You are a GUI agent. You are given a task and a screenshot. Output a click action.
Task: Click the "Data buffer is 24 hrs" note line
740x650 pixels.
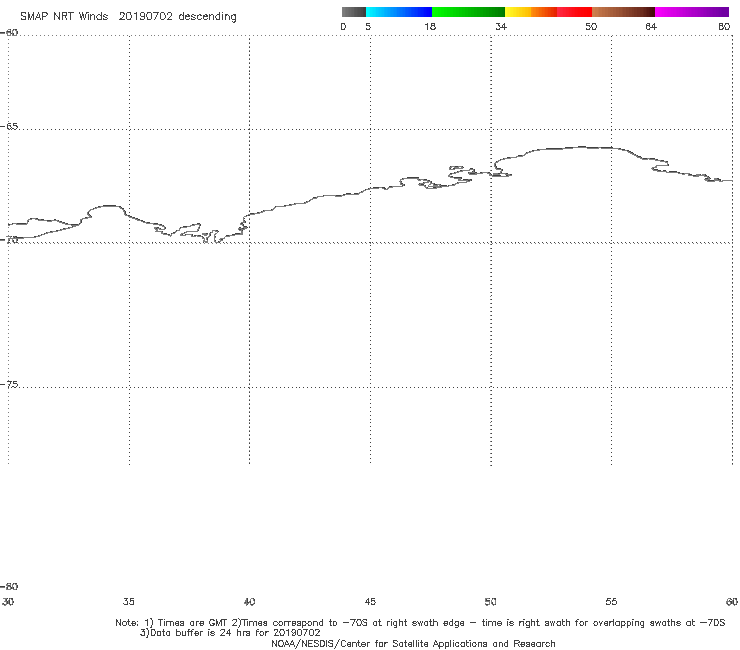tap(230, 632)
